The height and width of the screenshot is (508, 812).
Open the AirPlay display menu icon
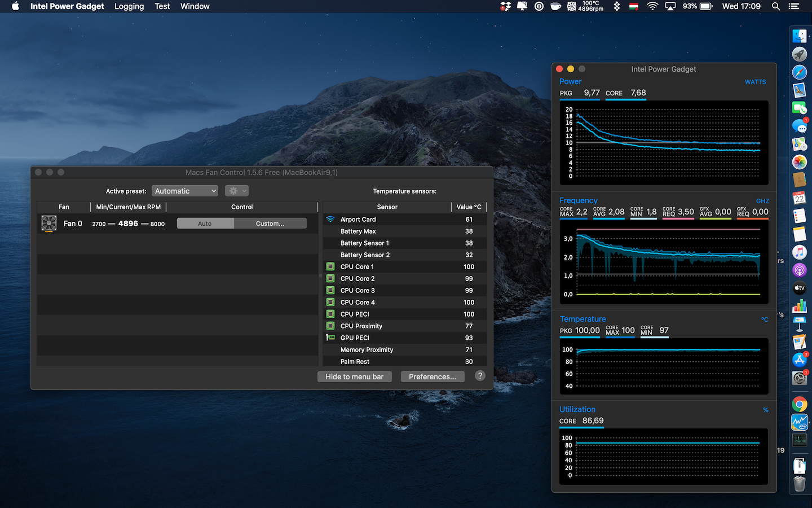(670, 6)
